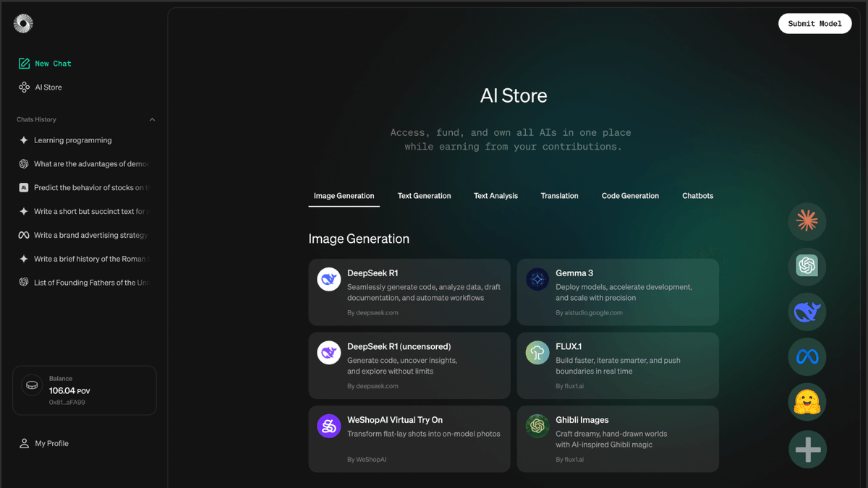
Task: Click the DeepSeek whale icon in right dock
Action: (807, 312)
